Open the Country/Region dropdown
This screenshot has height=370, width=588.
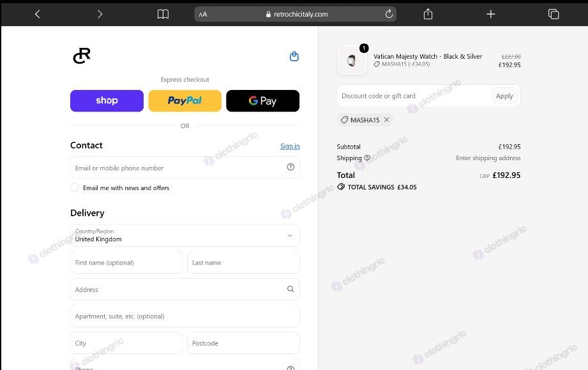click(x=185, y=235)
